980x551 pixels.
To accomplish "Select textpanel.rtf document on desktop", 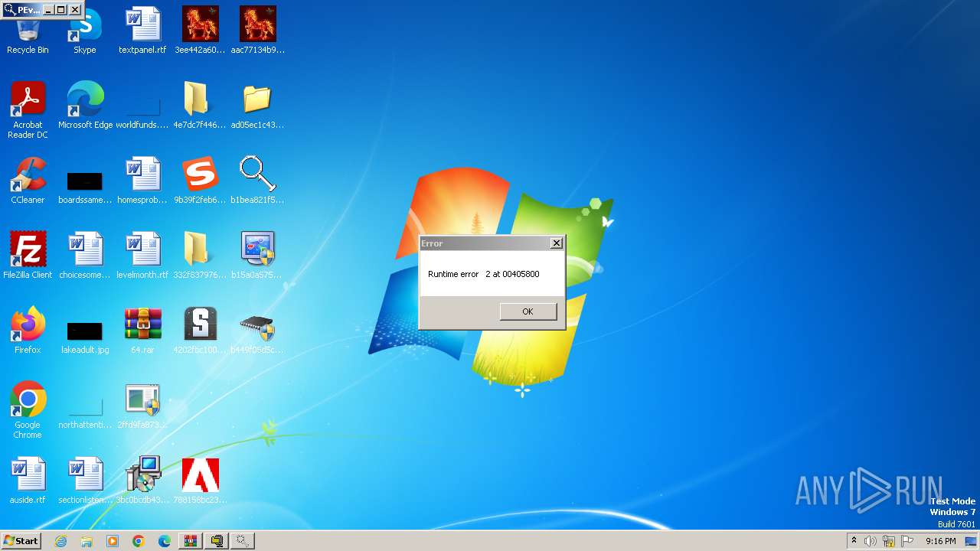I will tap(142, 32).
